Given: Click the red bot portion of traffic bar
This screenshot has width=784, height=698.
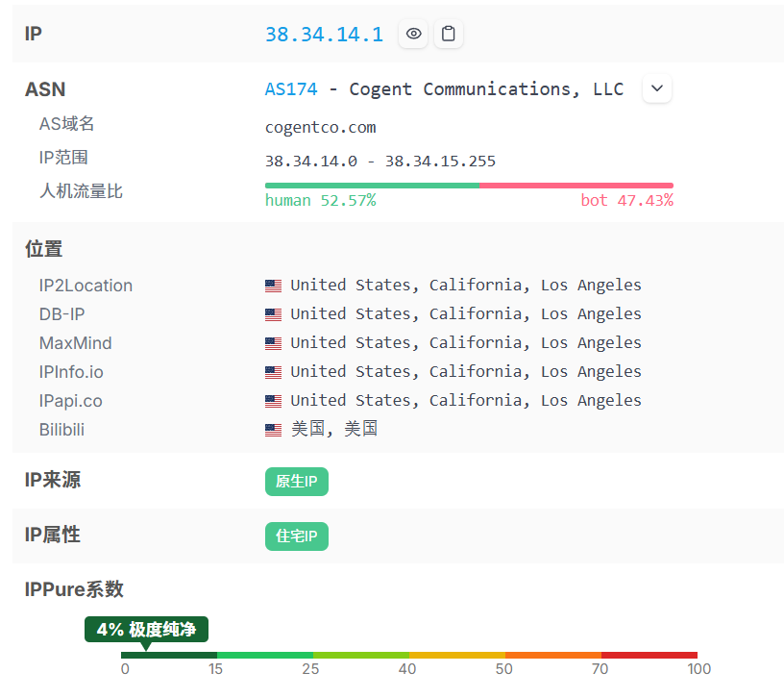Looking at the screenshot, I should click(576, 186).
